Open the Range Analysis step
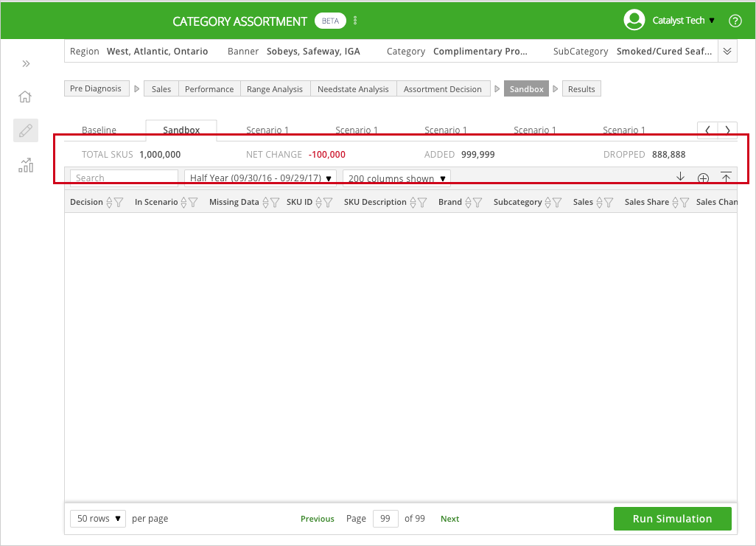This screenshot has height=546, width=756. pyautogui.click(x=275, y=88)
